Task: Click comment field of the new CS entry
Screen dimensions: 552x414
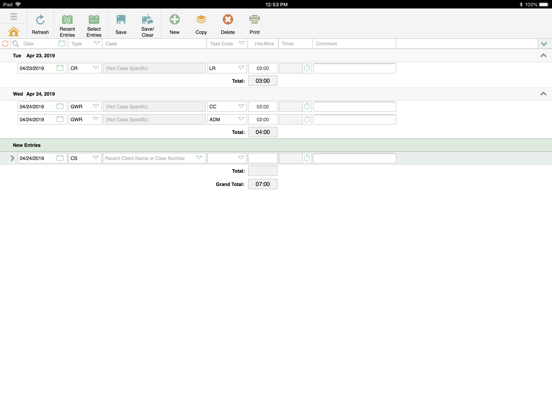Action: click(355, 158)
